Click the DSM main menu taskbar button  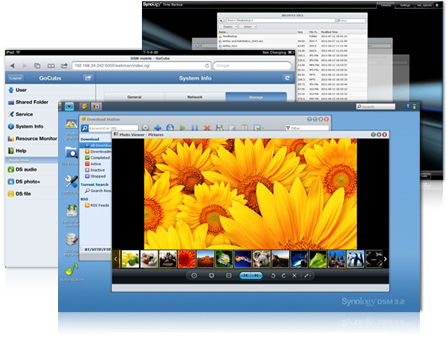click(x=69, y=106)
